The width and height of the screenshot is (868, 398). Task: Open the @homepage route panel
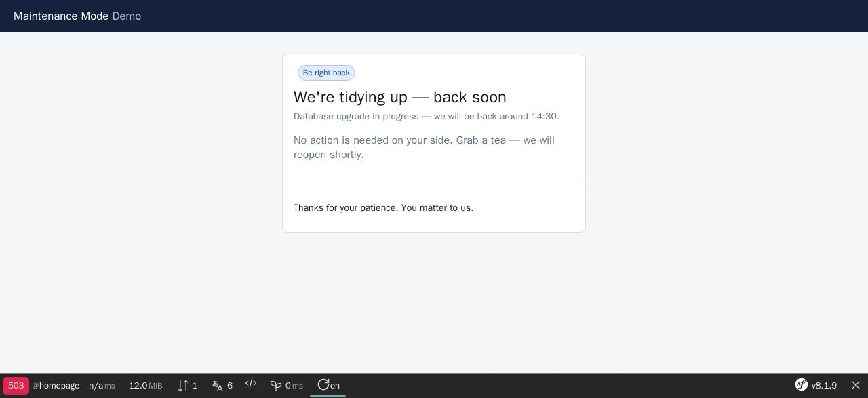[56, 386]
